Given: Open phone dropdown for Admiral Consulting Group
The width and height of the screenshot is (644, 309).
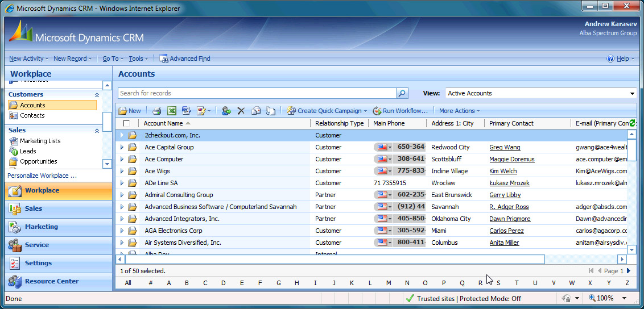Looking at the screenshot, I should pos(390,195).
